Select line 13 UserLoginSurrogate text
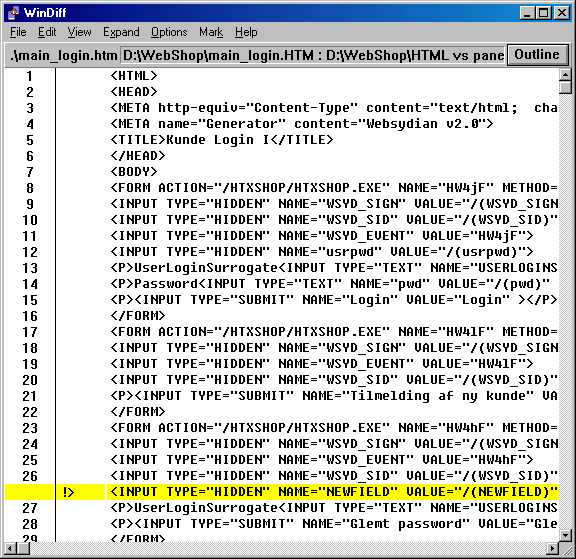This screenshot has height=559, width=576. (x=334, y=268)
